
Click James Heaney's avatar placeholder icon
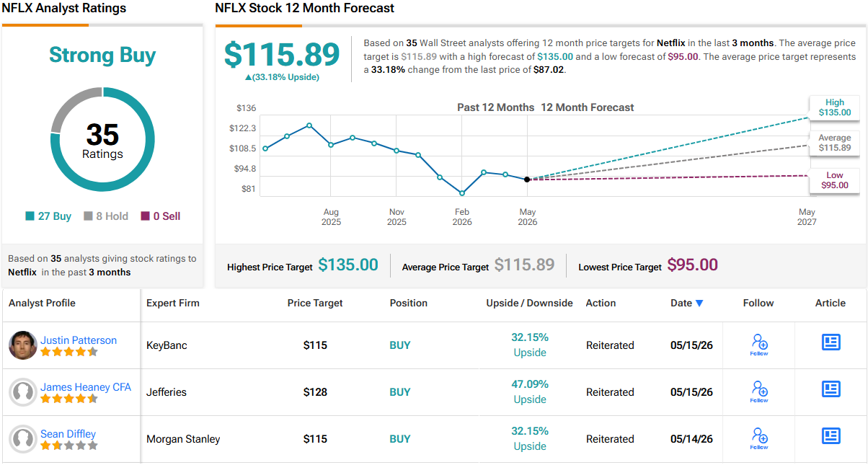point(23,392)
